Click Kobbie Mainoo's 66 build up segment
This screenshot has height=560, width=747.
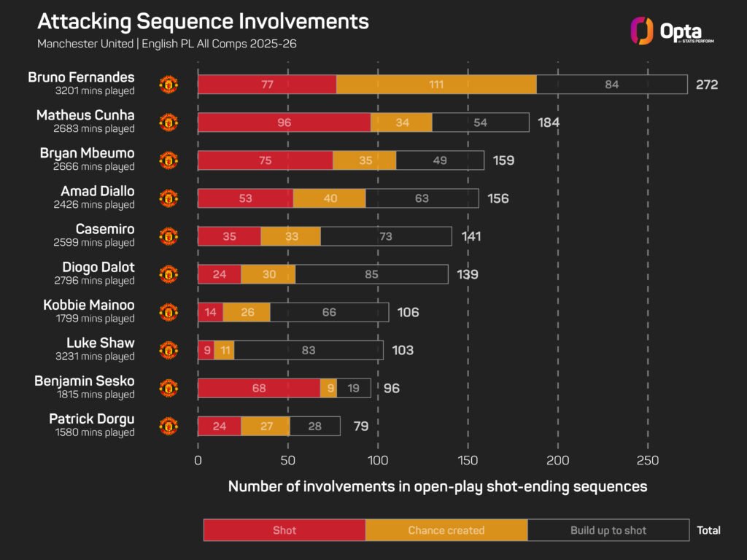click(x=329, y=312)
